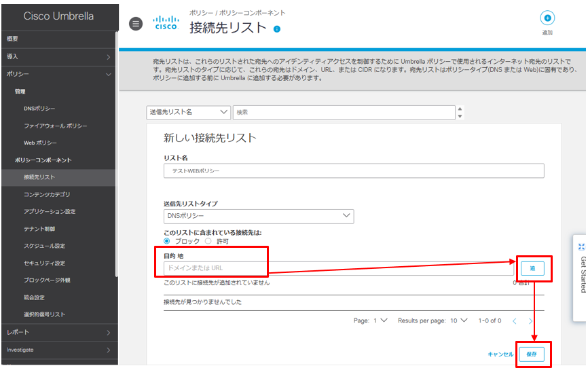
Task: Click the Cisco Umbrella sidebar title
Action: coord(58,16)
